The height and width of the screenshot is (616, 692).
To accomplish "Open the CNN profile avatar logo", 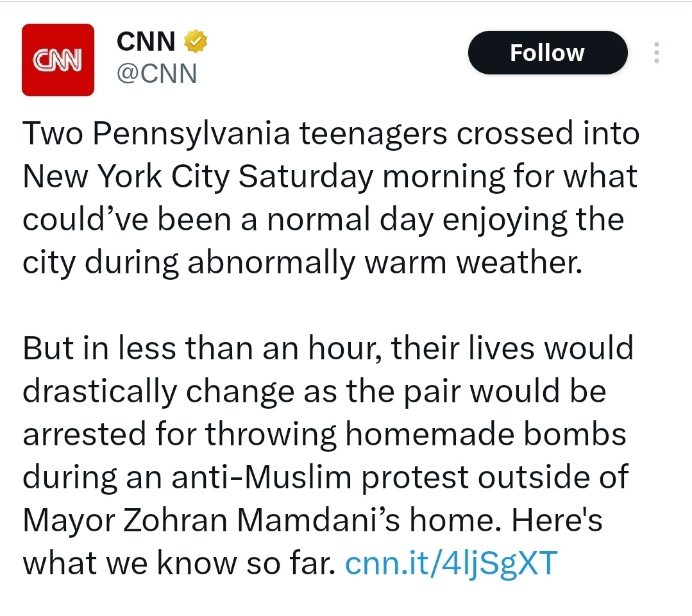I will (58, 60).
